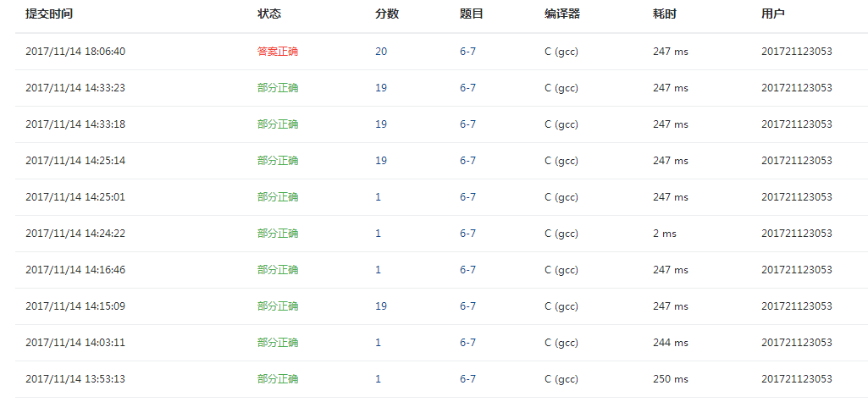
Task: Click timestamp 2017/11/14 14:25:14
Action: [75, 160]
